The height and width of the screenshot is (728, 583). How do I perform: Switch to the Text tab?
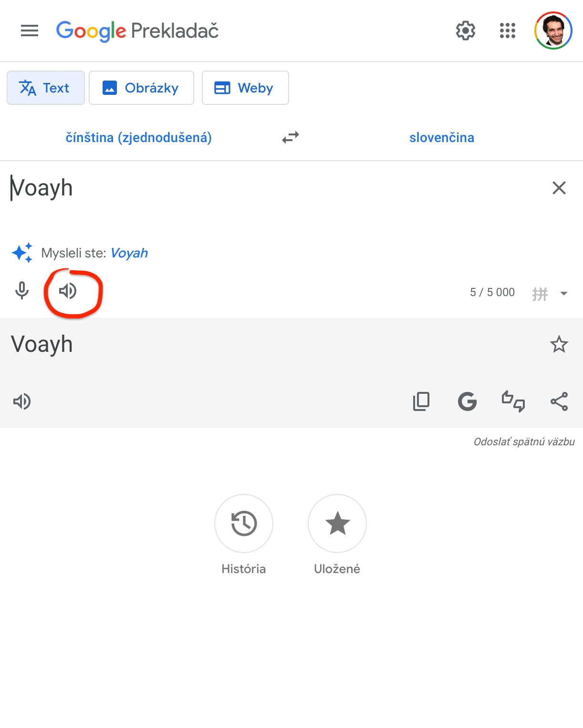click(46, 88)
